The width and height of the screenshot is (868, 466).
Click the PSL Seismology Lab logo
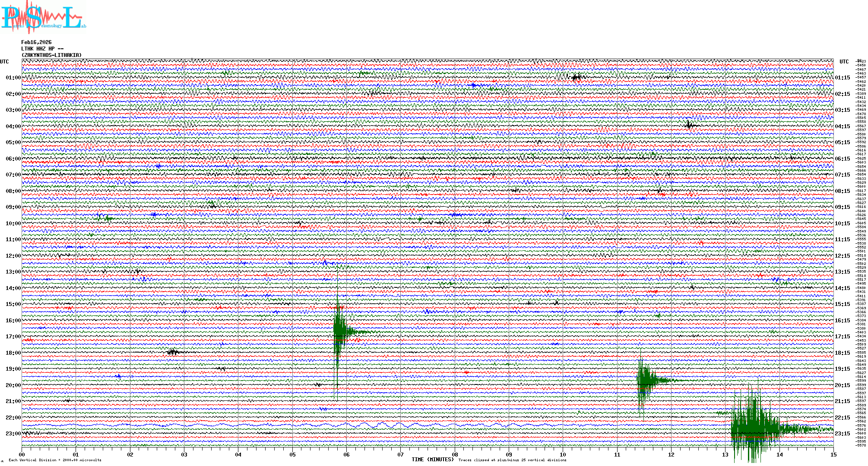43,17
